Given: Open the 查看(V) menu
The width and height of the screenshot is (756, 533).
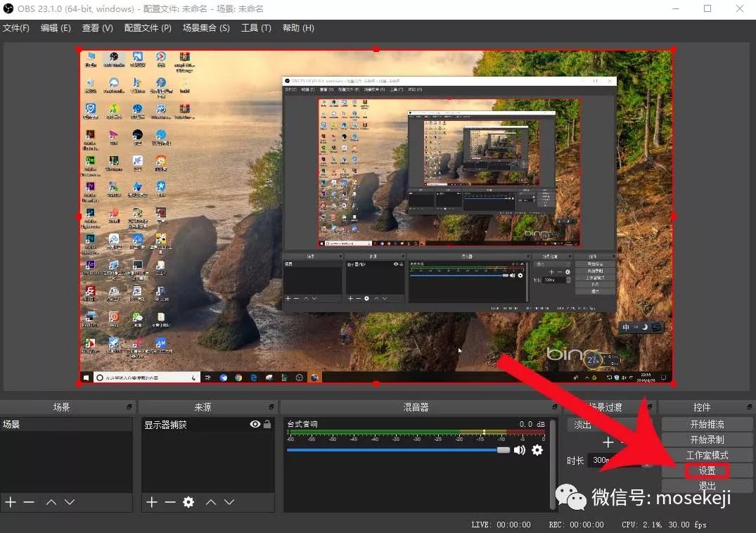Looking at the screenshot, I should pyautogui.click(x=97, y=28).
